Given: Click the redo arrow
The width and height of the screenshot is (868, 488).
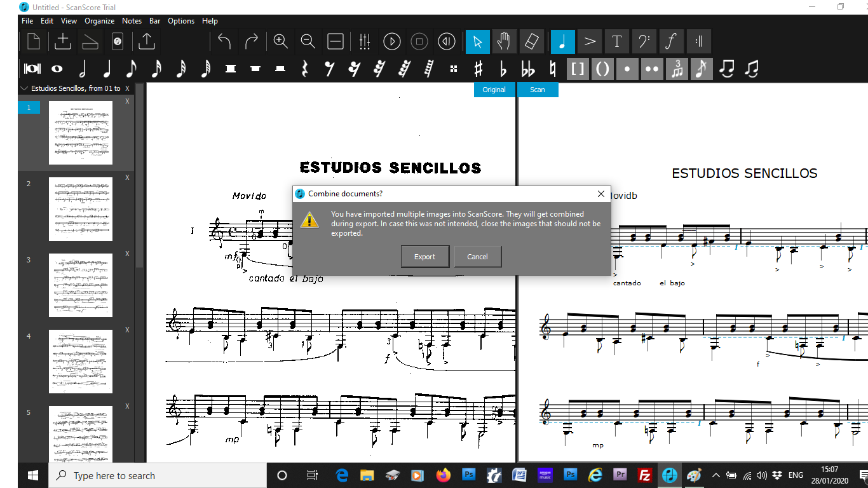Looking at the screenshot, I should (x=252, y=42).
